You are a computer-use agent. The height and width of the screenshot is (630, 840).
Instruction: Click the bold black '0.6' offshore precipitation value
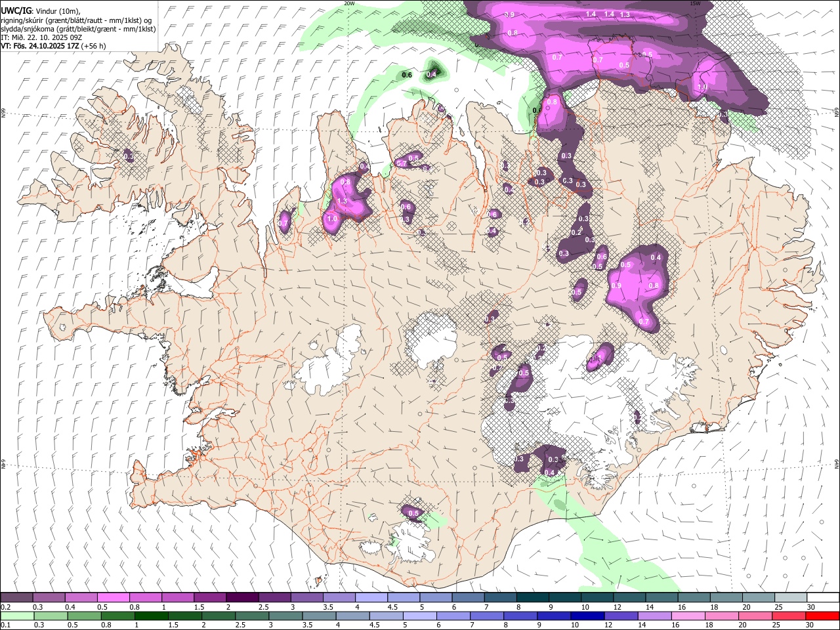click(x=407, y=75)
